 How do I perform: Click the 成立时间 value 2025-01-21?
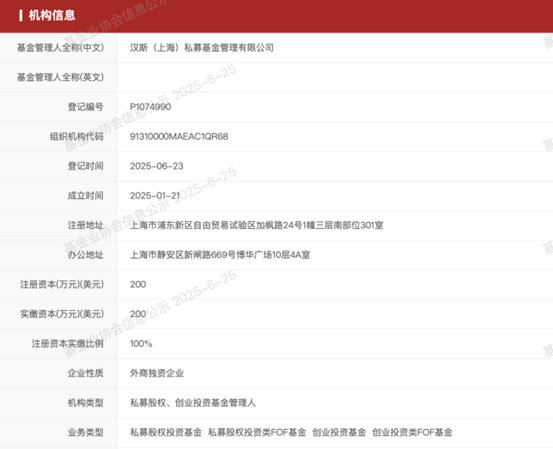coord(155,196)
